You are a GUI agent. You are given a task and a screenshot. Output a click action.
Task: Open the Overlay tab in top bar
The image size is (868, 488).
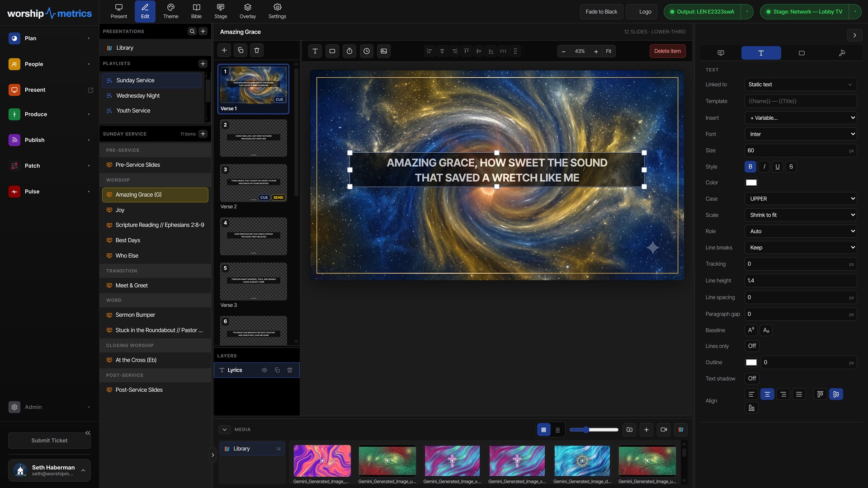pyautogui.click(x=248, y=11)
